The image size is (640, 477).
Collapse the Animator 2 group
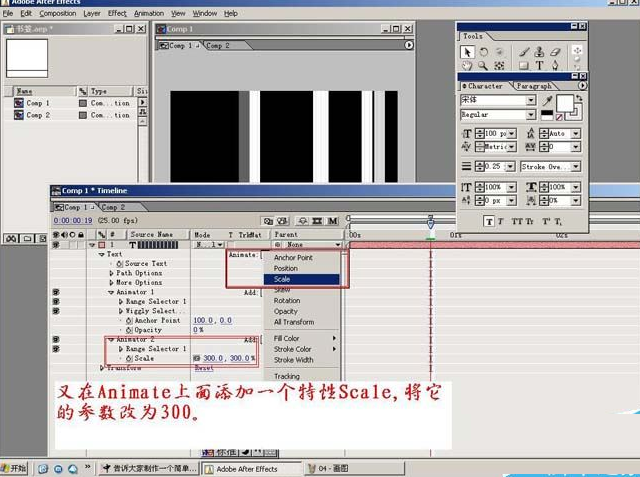[x=111, y=339]
